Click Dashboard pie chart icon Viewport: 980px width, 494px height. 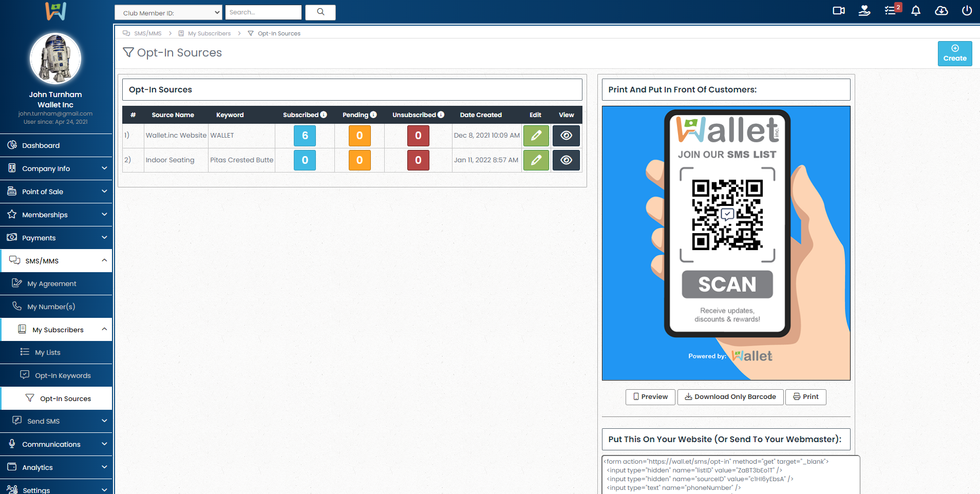(x=12, y=145)
